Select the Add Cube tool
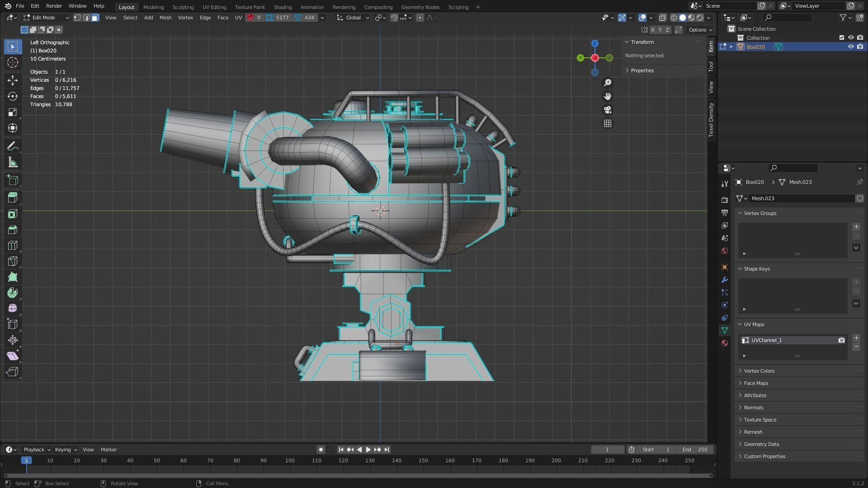This screenshot has height=488, width=868. pos(13,180)
